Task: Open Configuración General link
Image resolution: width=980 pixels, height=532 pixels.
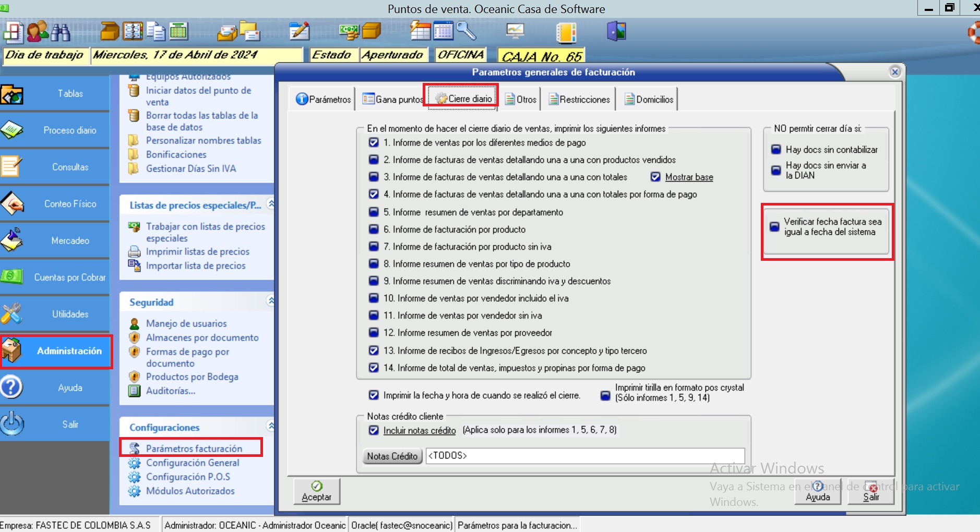Action: click(x=192, y=463)
